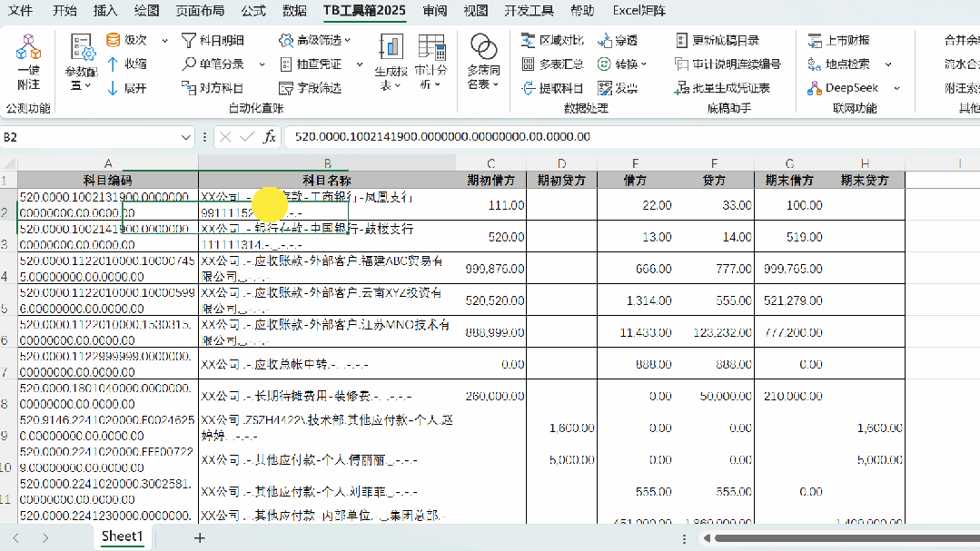980x551 pixels.
Task: Expand the 级次 dropdown arrow
Action: 165,41
